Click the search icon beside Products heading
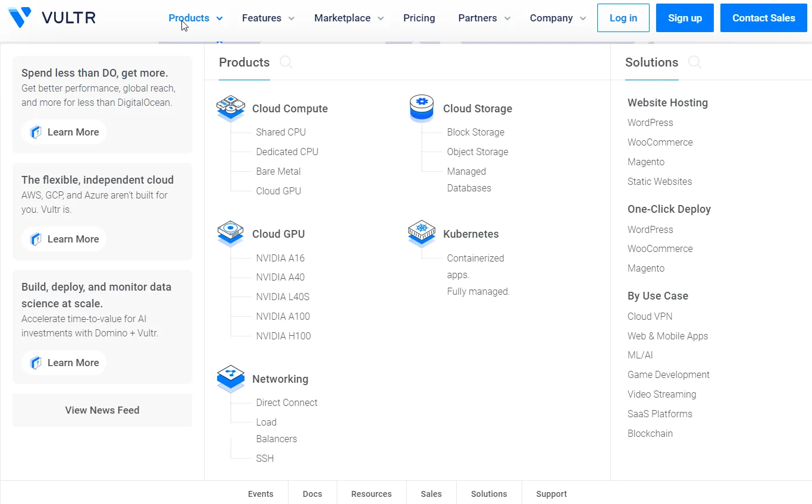This screenshot has height=504, width=812. point(286,62)
